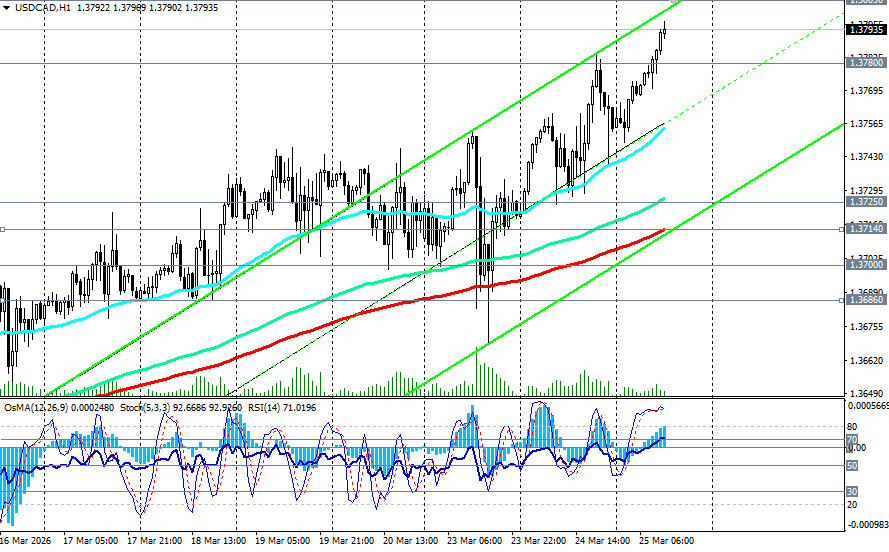Click the 1.37695 price scale value
889x552 pixels.
point(866,91)
